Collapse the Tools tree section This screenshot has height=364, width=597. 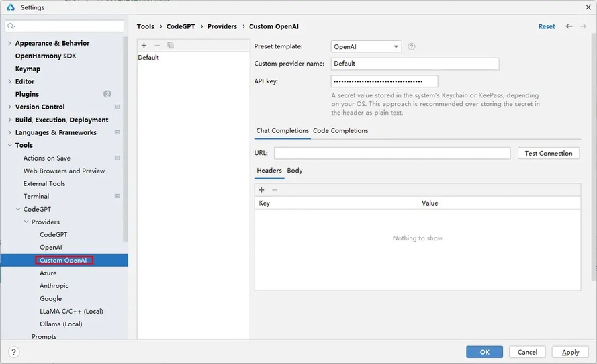pos(9,146)
